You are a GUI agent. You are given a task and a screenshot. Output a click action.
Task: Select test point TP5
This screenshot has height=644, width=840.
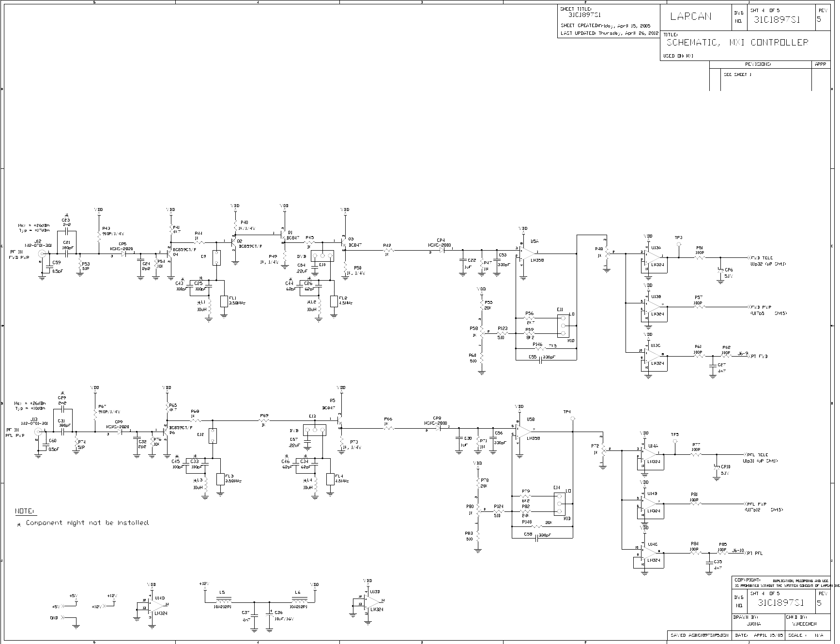[674, 441]
